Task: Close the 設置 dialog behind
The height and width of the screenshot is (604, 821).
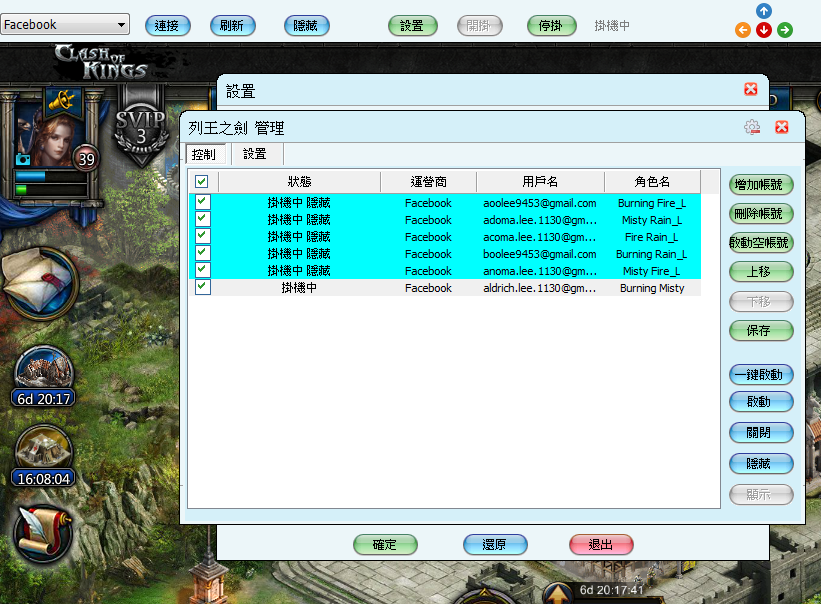Action: pos(750,89)
